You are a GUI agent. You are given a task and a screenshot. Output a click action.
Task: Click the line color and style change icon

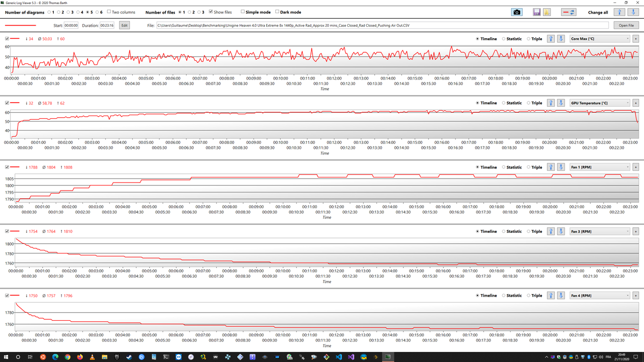(569, 12)
